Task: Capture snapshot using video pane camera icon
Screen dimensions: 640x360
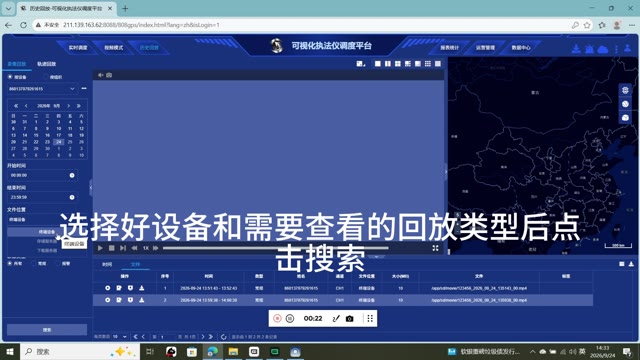Action: click(109, 75)
